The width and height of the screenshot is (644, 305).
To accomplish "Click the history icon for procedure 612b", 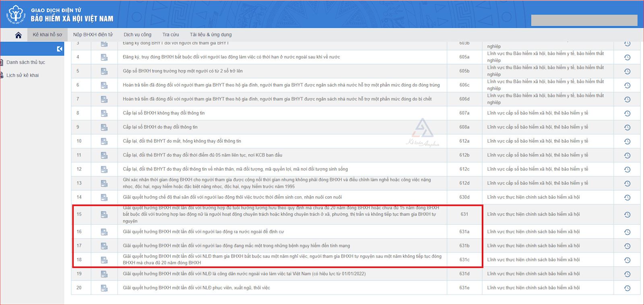I will pos(627,156).
